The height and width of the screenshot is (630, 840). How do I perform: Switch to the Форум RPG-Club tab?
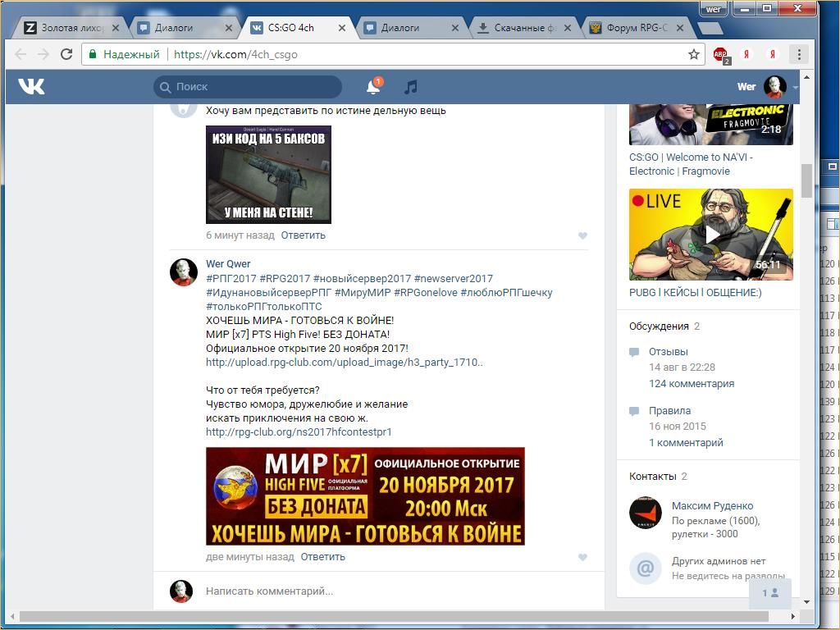636,27
